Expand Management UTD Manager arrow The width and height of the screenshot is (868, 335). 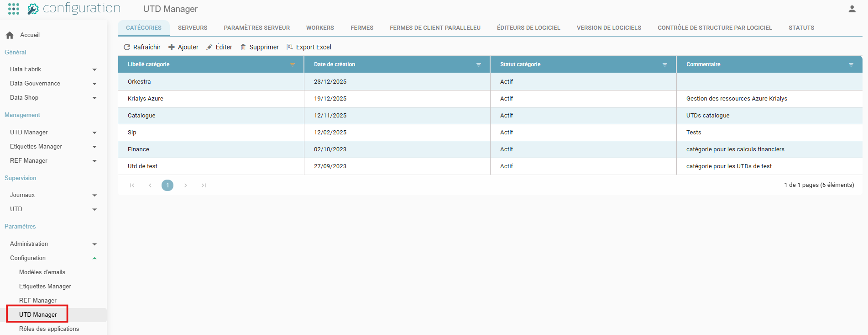coord(94,133)
